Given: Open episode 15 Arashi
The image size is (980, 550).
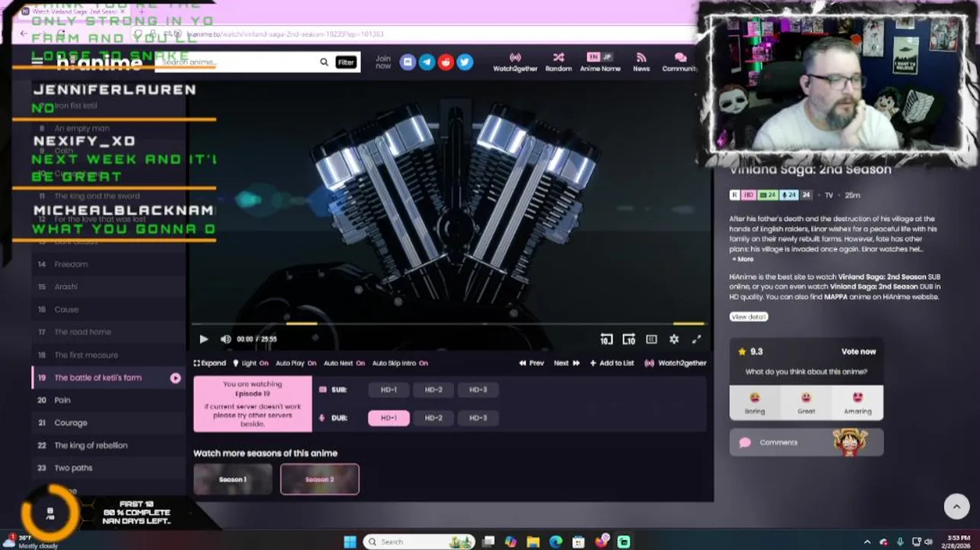Looking at the screenshot, I should coord(108,286).
